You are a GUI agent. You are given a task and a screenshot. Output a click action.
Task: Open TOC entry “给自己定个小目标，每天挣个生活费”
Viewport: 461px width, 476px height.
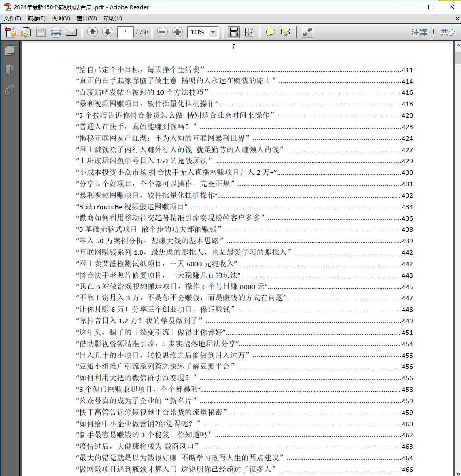(244, 70)
